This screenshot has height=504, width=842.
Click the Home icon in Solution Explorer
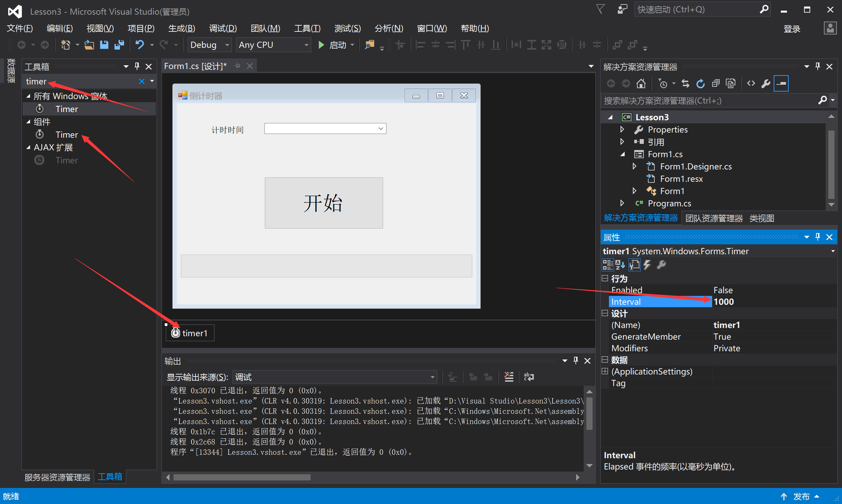(x=641, y=83)
